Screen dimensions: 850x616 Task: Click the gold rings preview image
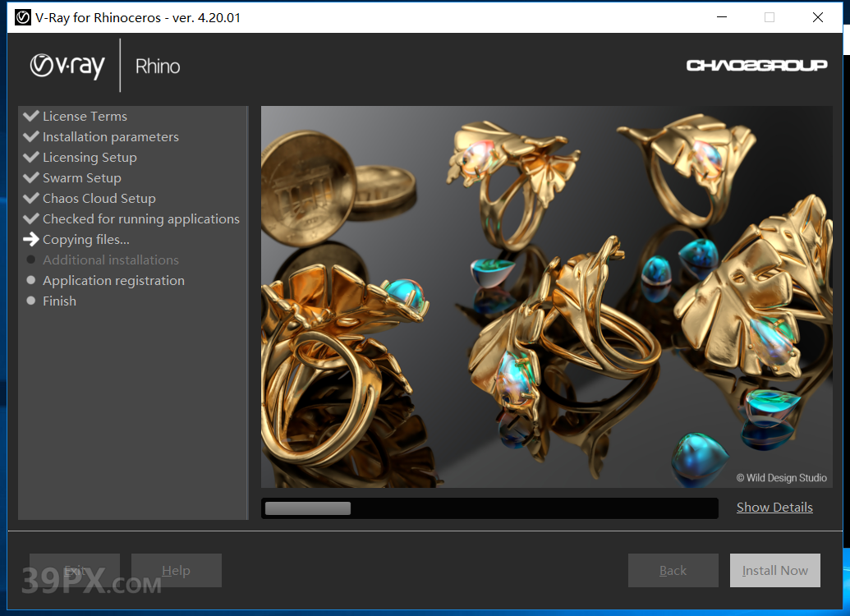coord(545,297)
